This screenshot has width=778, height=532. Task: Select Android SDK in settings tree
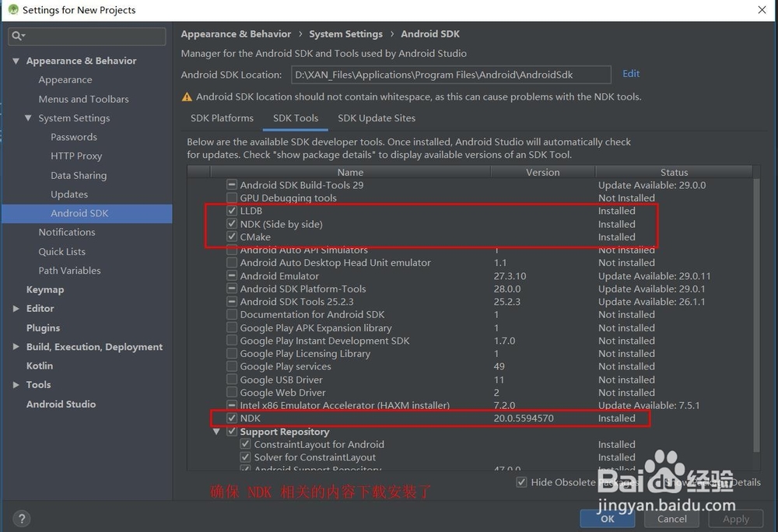click(87, 213)
